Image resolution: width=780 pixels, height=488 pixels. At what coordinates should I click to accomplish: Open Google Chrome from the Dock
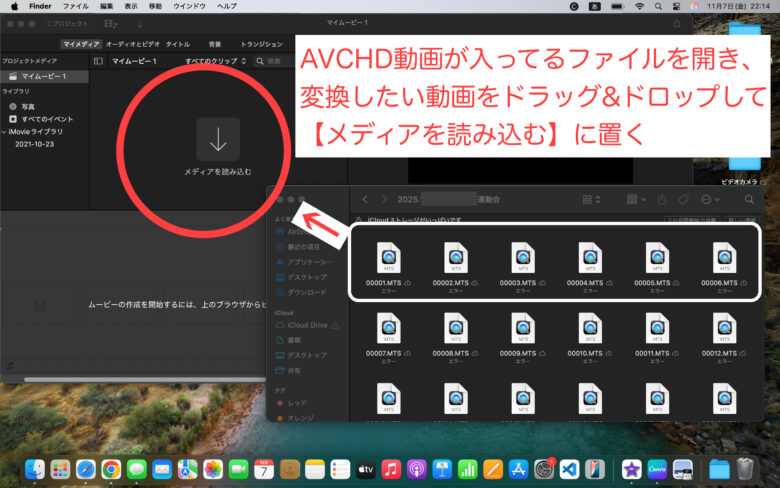(111, 468)
